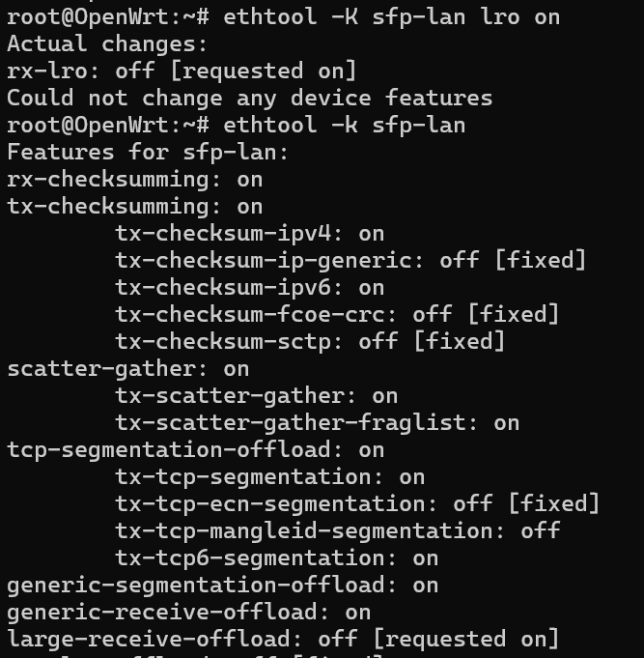
Task: Click the 'rx-lro: off [requested on]' line
Action: (182, 71)
